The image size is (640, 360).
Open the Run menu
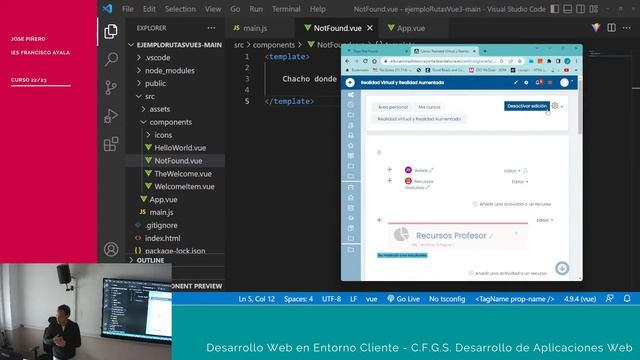click(256, 9)
